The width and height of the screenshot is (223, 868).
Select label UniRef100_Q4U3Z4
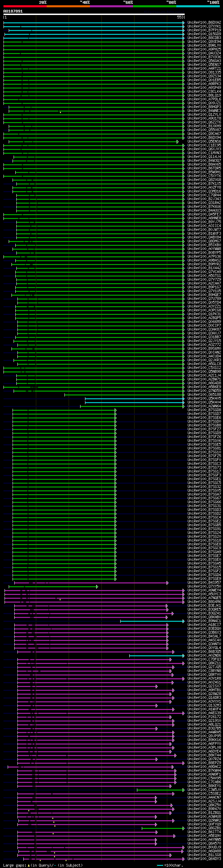pos(204,53)
